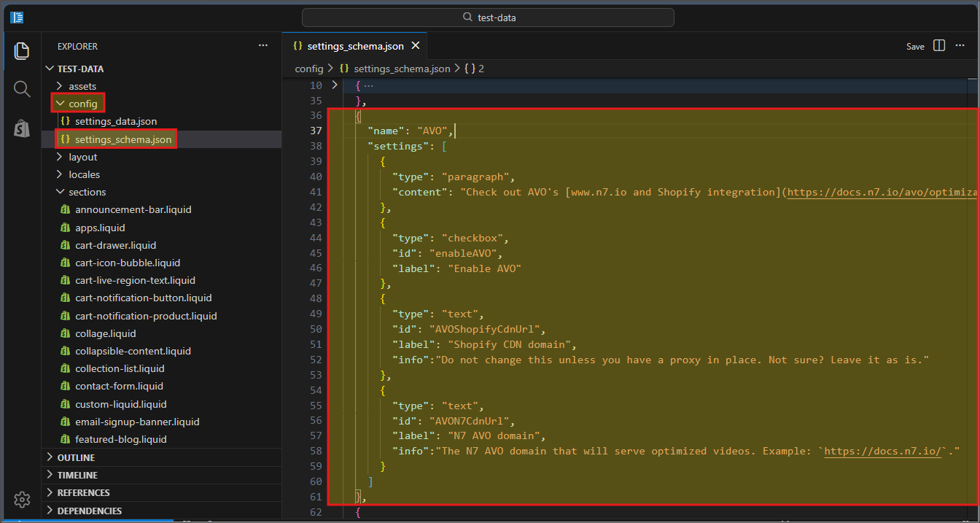Click "checkbox" type value on line 44
980x523 pixels.
pos(472,238)
